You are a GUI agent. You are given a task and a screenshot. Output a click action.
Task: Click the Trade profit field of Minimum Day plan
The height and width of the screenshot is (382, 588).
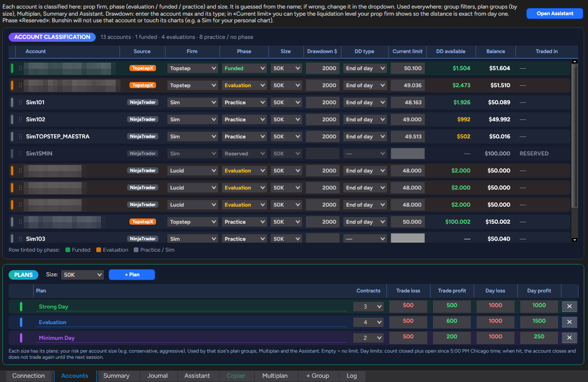pyautogui.click(x=452, y=337)
